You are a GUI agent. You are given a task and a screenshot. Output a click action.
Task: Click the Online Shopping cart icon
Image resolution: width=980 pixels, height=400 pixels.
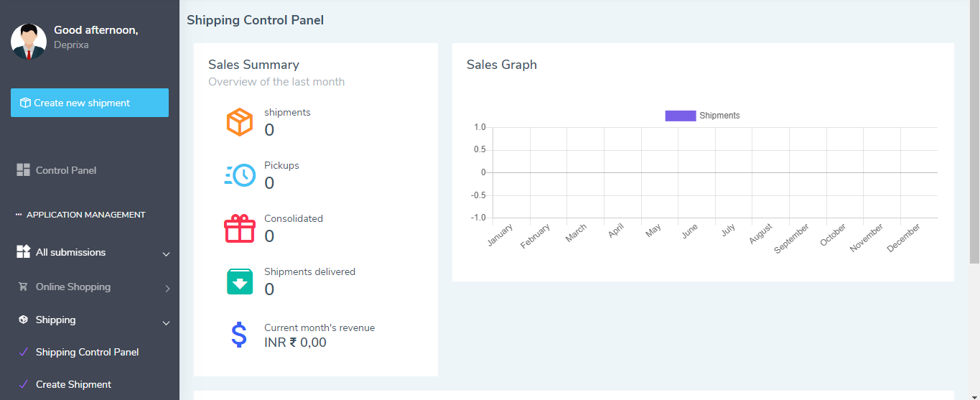[x=23, y=287]
